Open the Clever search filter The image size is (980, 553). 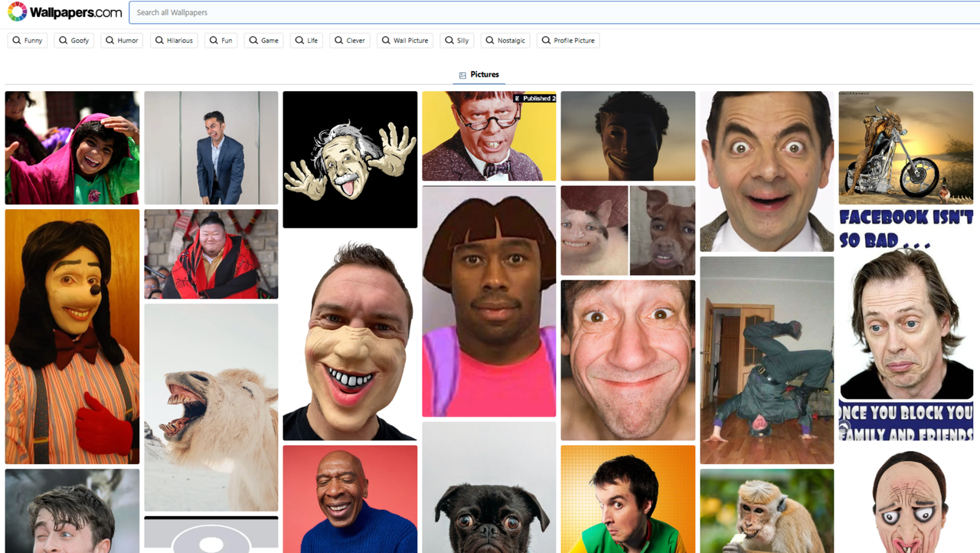coord(349,40)
